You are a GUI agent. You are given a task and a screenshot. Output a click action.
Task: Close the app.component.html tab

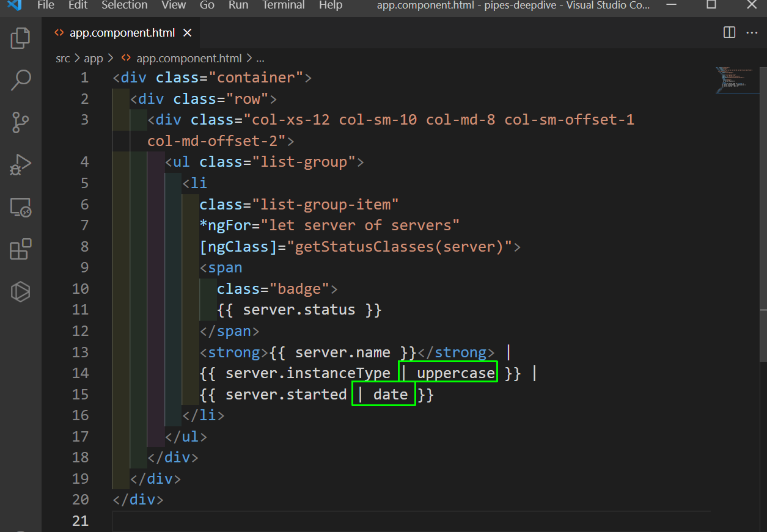(188, 33)
